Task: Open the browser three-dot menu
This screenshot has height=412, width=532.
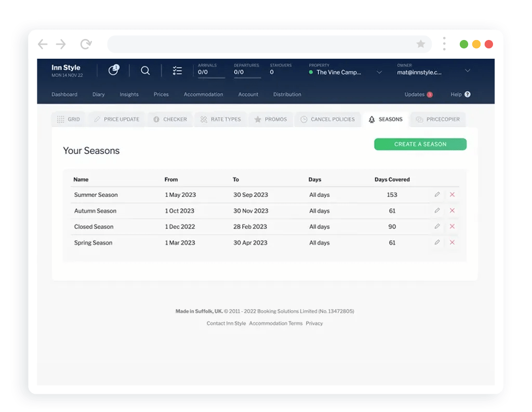Action: click(x=444, y=44)
